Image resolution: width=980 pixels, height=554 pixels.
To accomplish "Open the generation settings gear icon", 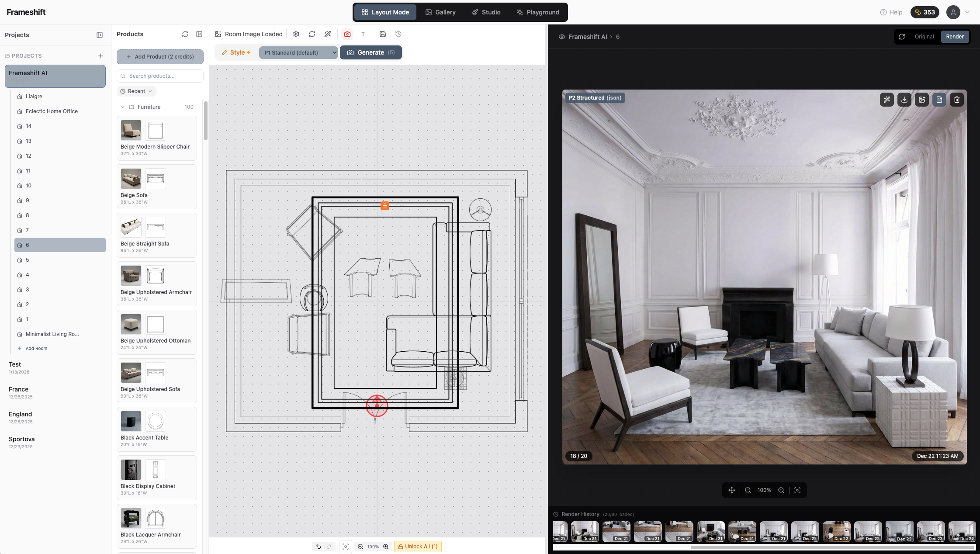I will (296, 34).
